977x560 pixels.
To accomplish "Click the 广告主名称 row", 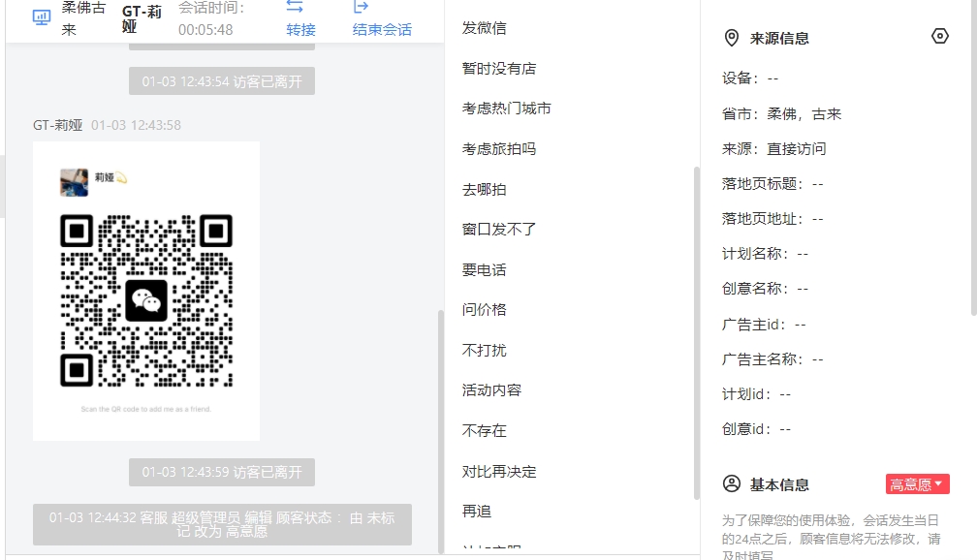I will tap(772, 359).
